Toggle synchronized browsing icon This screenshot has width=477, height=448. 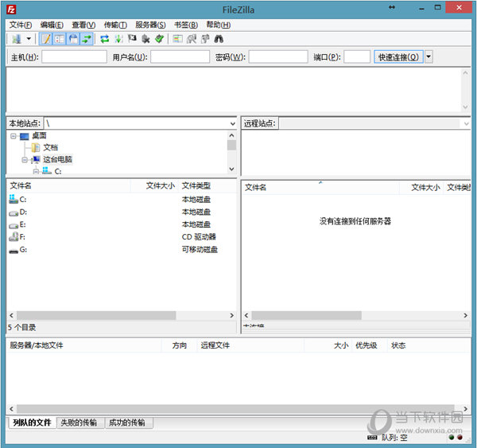[205, 39]
